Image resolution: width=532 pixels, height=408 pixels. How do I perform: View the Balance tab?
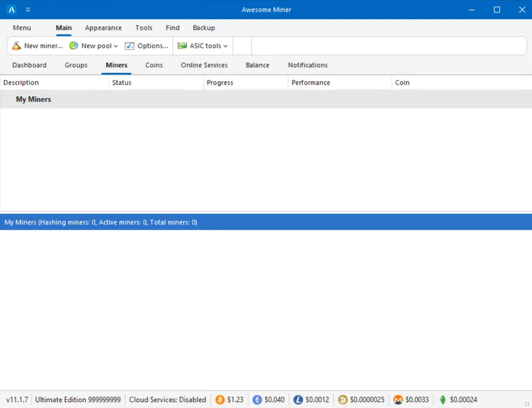tap(258, 65)
